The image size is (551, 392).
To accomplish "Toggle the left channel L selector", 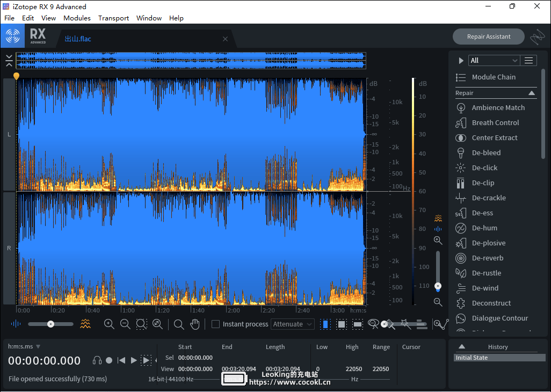I will click(x=9, y=135).
